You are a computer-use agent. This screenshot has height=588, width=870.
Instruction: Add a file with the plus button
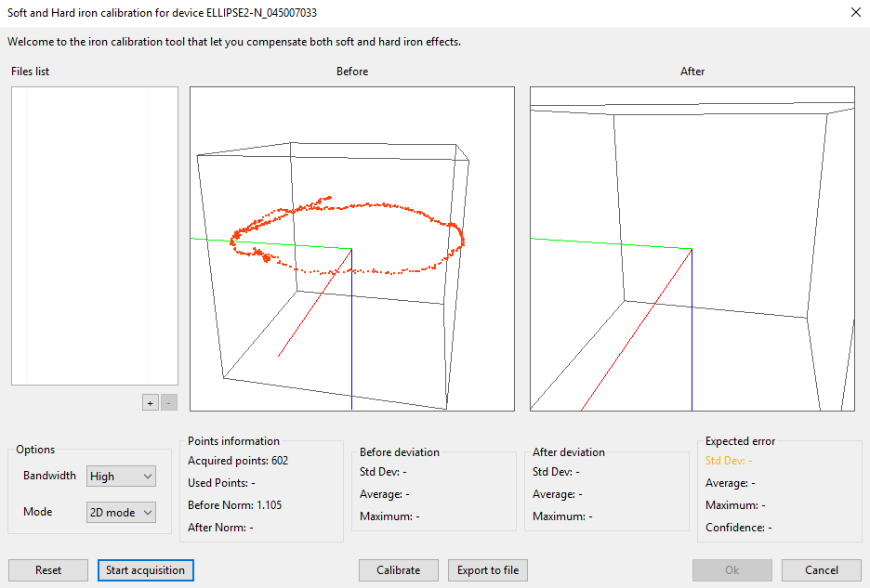(x=151, y=403)
